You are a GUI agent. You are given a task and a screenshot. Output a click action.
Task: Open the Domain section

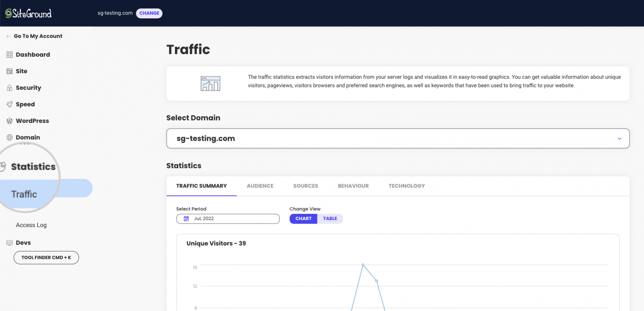click(28, 137)
